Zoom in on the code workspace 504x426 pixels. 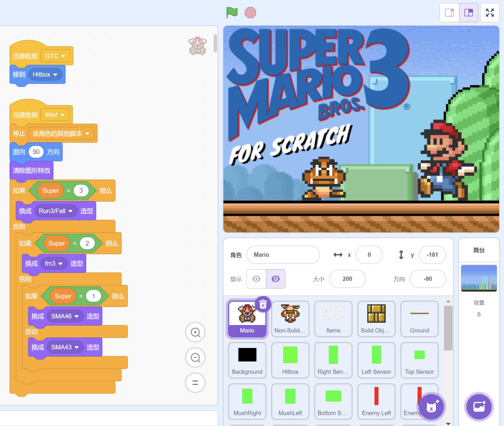(x=195, y=332)
